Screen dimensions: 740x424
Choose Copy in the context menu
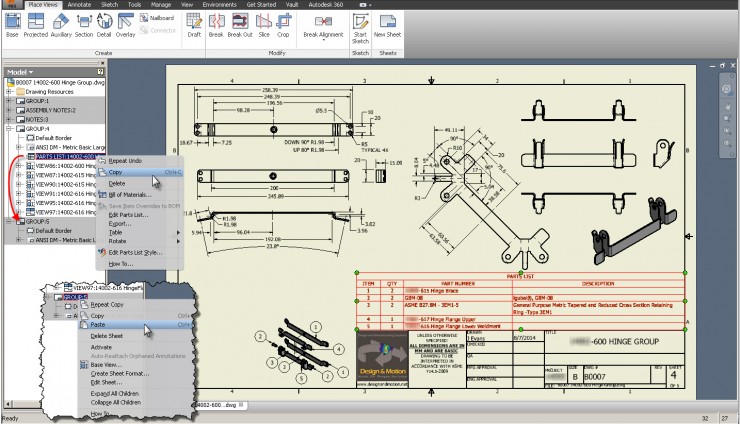point(116,172)
